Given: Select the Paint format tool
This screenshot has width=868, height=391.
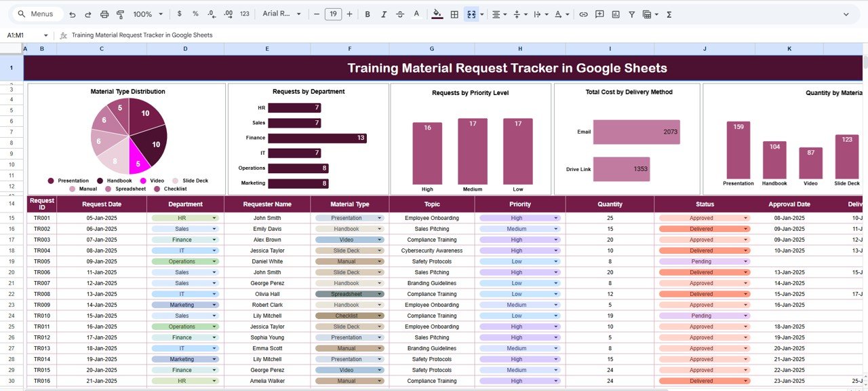Looking at the screenshot, I should 121,14.
